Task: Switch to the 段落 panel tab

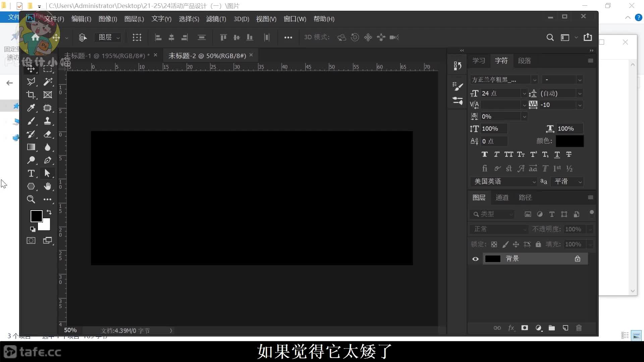Action: pos(524,61)
